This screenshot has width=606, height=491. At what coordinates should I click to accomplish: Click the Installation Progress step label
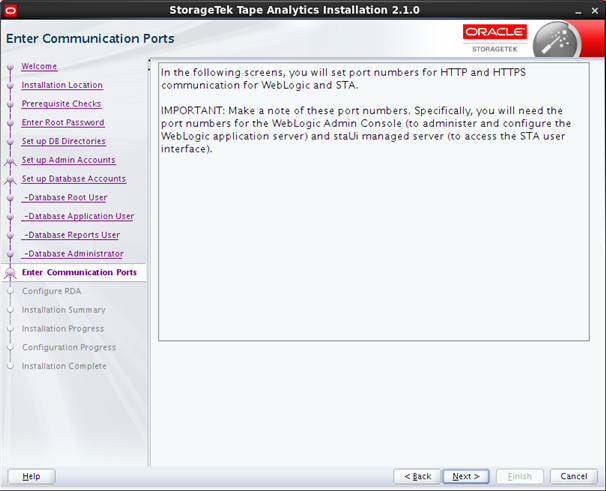(63, 329)
